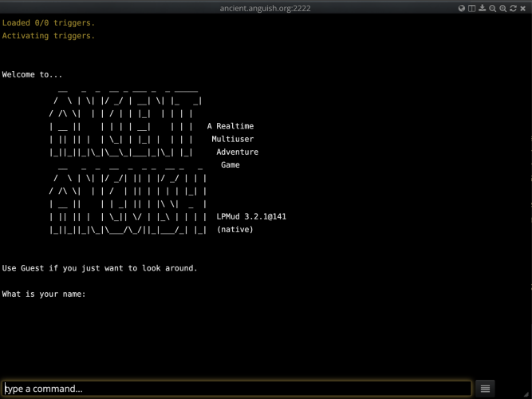Click the '(native)' text in the banner
532x399 pixels.
(234, 230)
